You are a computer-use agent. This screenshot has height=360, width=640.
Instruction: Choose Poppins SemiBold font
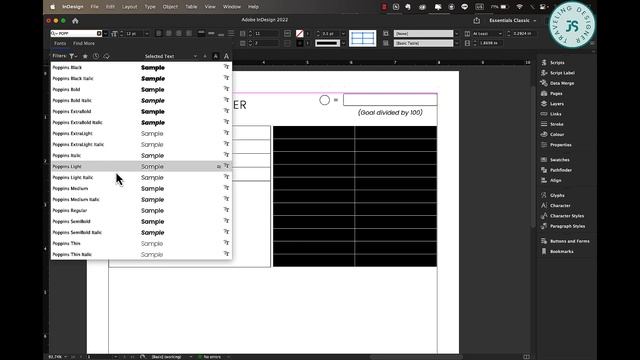pyautogui.click(x=141, y=222)
